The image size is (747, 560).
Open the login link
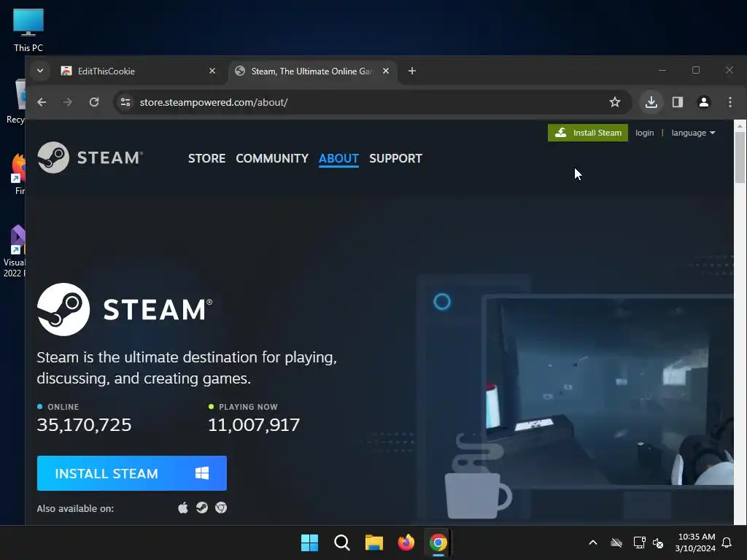(x=645, y=133)
